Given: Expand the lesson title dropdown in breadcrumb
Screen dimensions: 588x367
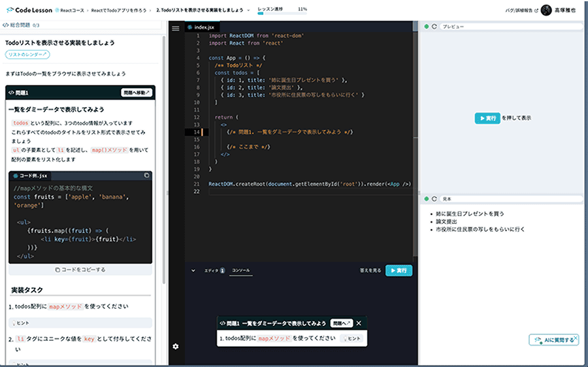Looking at the screenshot, I should point(249,10).
